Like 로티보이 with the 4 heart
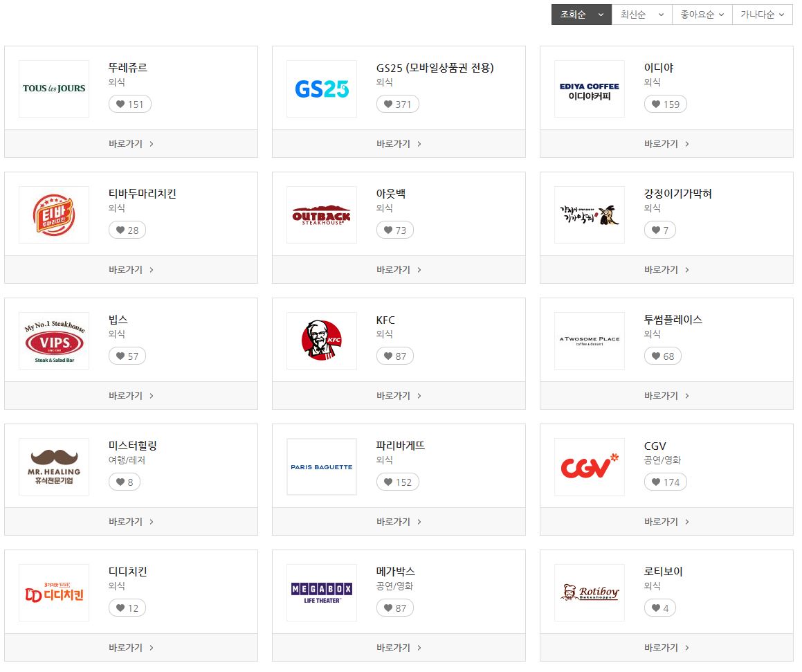This screenshot has height=672, width=802. [660, 608]
